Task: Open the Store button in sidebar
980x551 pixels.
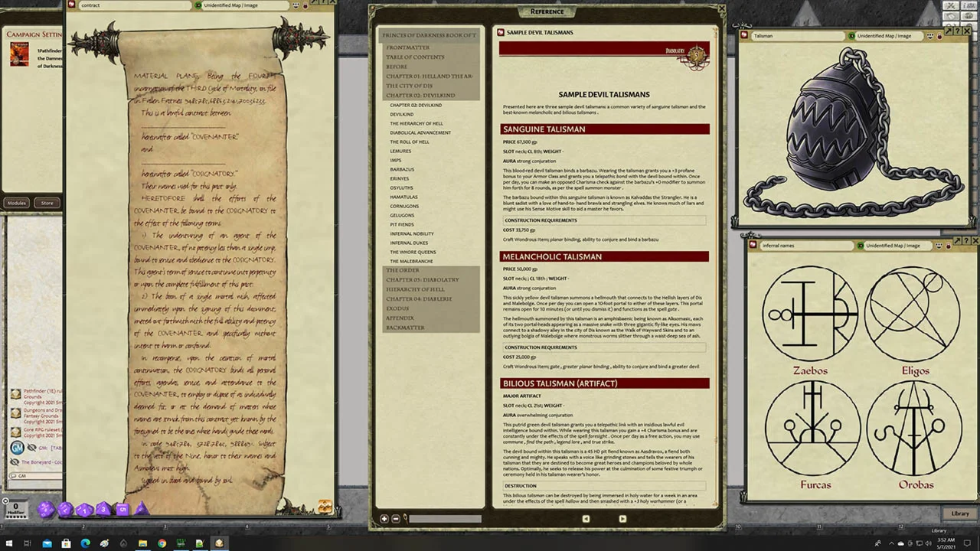Action: point(47,203)
